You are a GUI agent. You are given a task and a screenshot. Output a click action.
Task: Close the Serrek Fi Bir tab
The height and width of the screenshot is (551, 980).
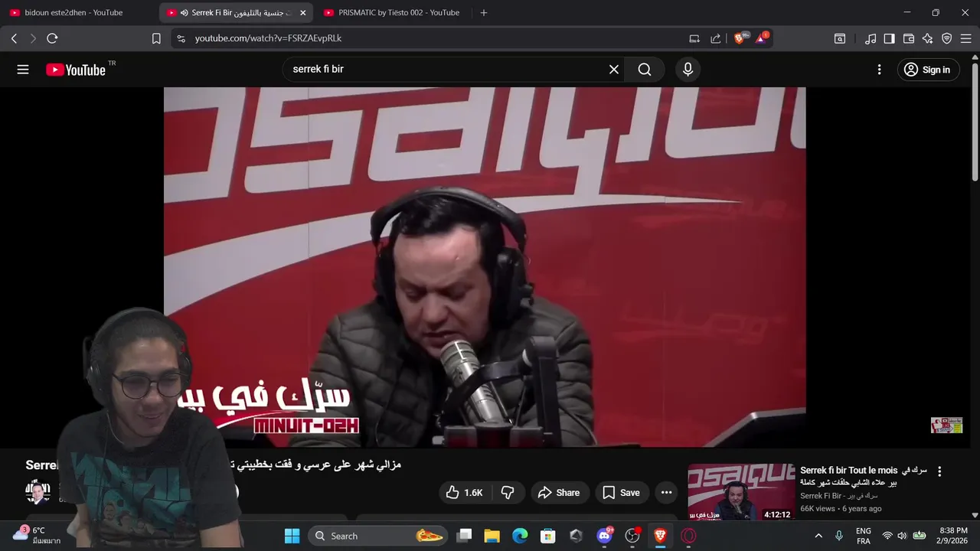pos(302,12)
